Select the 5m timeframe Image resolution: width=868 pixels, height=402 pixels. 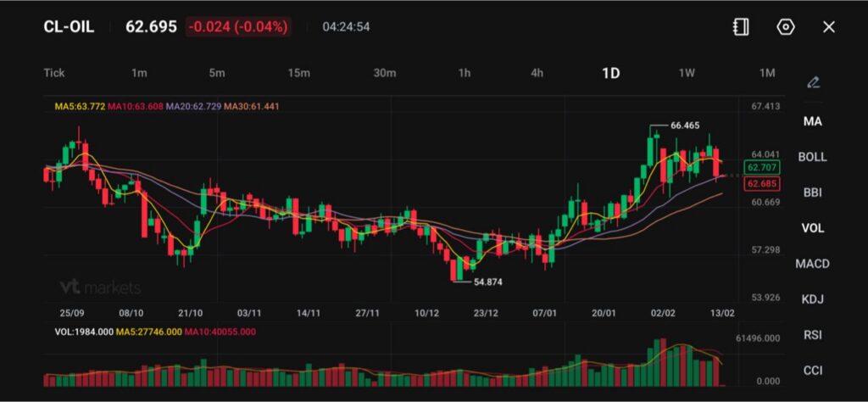pyautogui.click(x=217, y=73)
